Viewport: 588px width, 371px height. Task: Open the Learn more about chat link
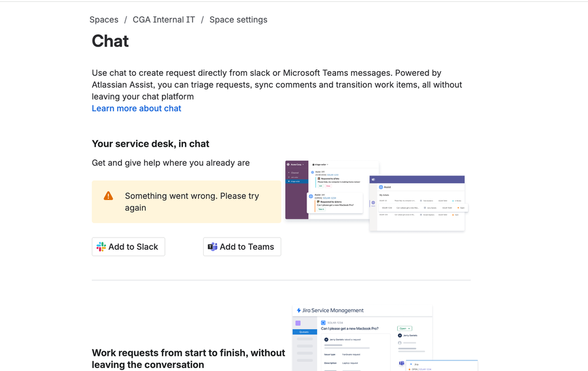(x=137, y=108)
